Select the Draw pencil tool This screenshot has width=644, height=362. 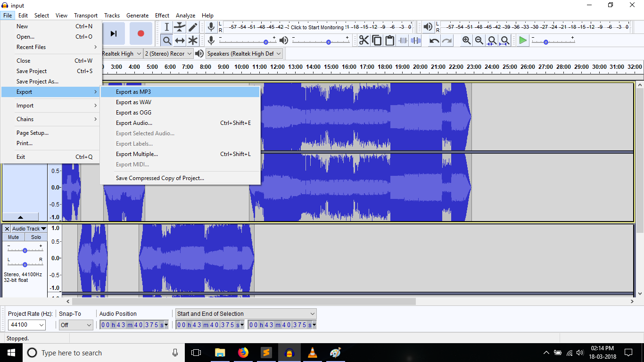(193, 27)
